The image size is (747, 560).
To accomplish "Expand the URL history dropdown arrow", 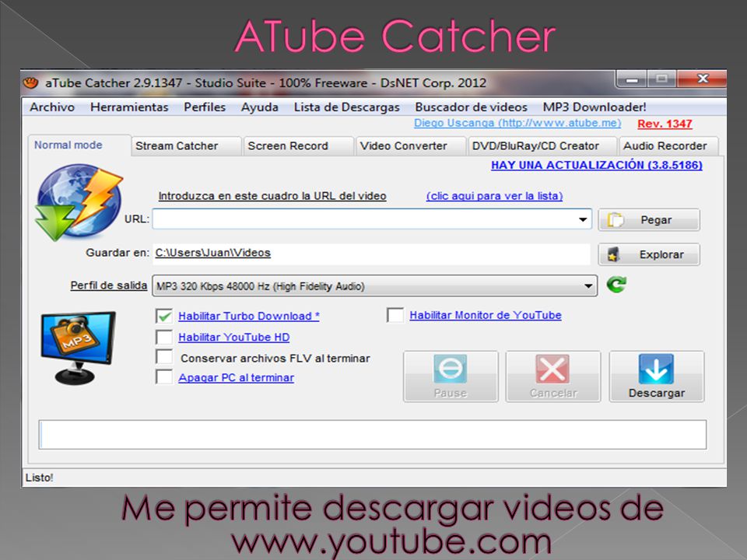I will coord(583,219).
